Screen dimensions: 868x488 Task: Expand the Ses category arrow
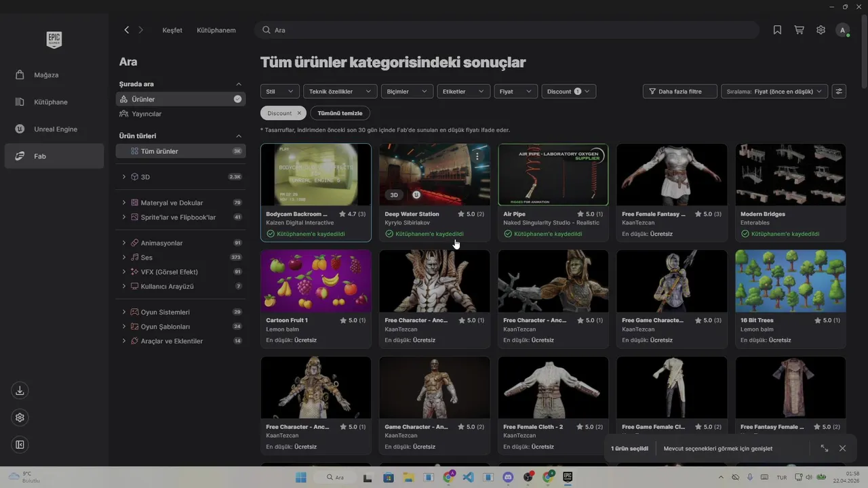124,258
